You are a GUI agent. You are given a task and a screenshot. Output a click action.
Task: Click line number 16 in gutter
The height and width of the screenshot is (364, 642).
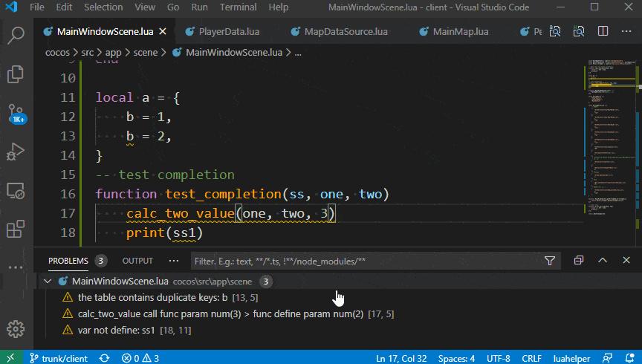[x=68, y=194]
